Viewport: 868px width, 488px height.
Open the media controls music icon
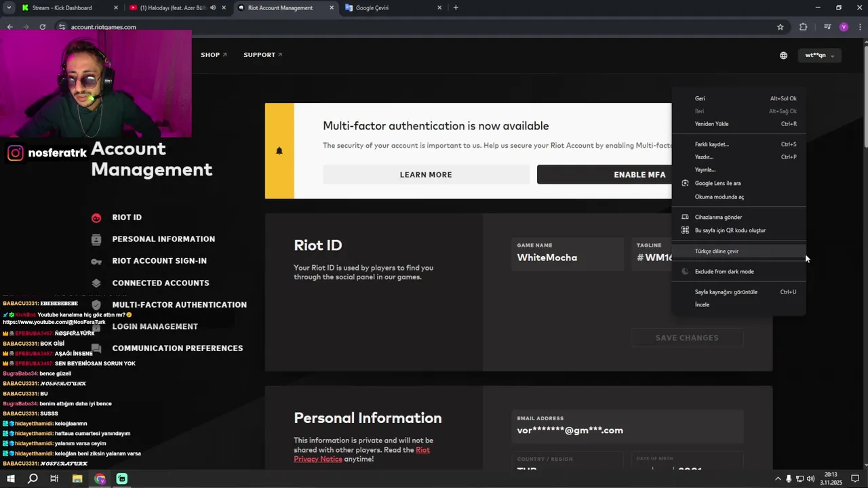click(x=827, y=27)
